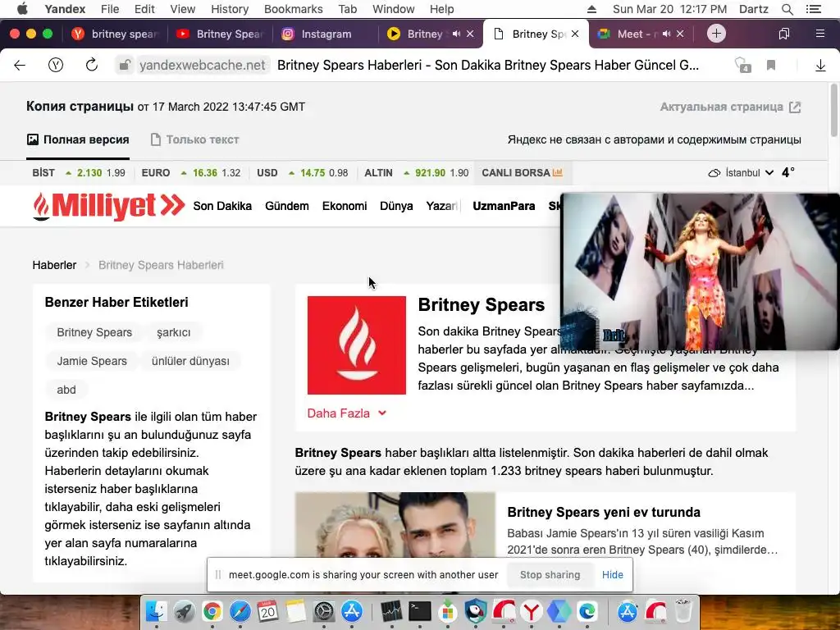This screenshot has width=840, height=630.
Task: Expand the Daha Fazla description toggle
Action: click(x=347, y=413)
